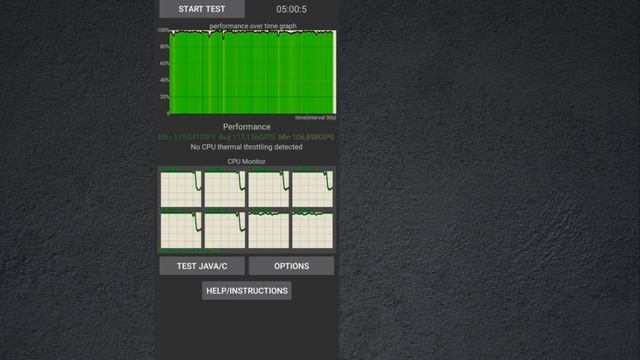
Task: Select the 05:00:5 timer text
Action: pyautogui.click(x=291, y=9)
